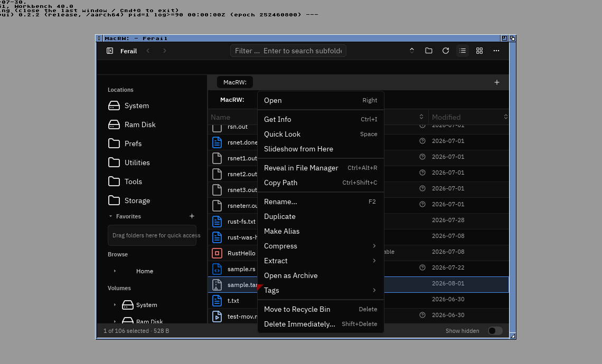The image size is (602, 364).
Task: Collapse the Favorites section
Action: pos(110,216)
